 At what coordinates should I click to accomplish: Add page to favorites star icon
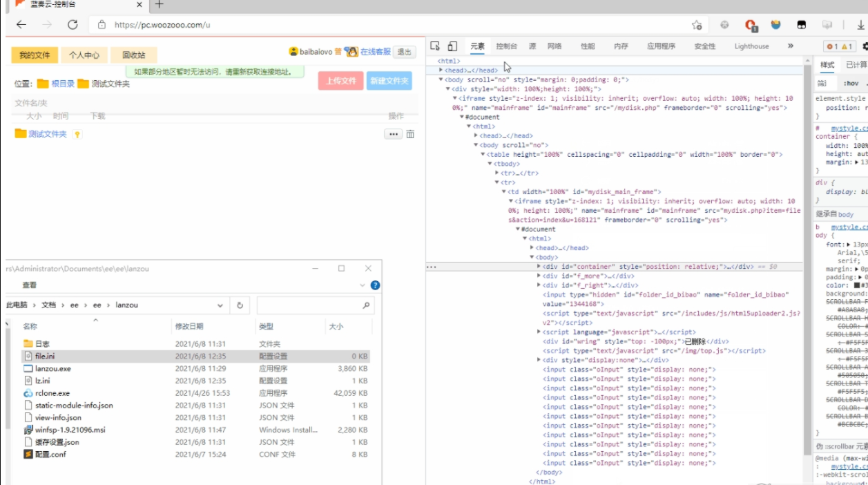[x=697, y=25]
